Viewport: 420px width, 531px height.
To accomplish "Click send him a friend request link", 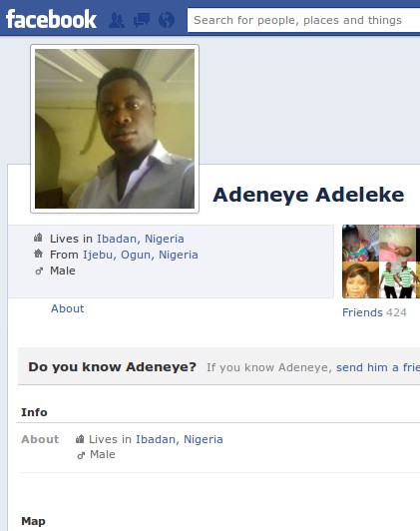I will (378, 367).
